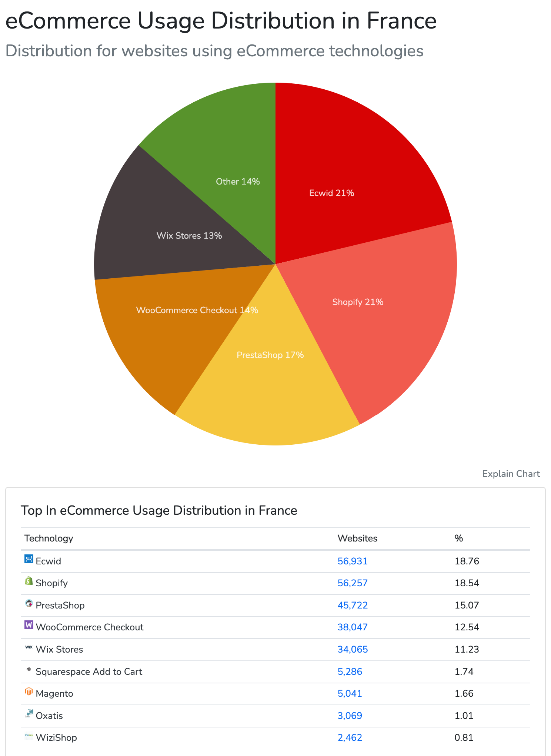The width and height of the screenshot is (551, 756).
Task: Click the Wix Stores icon
Action: tap(29, 647)
